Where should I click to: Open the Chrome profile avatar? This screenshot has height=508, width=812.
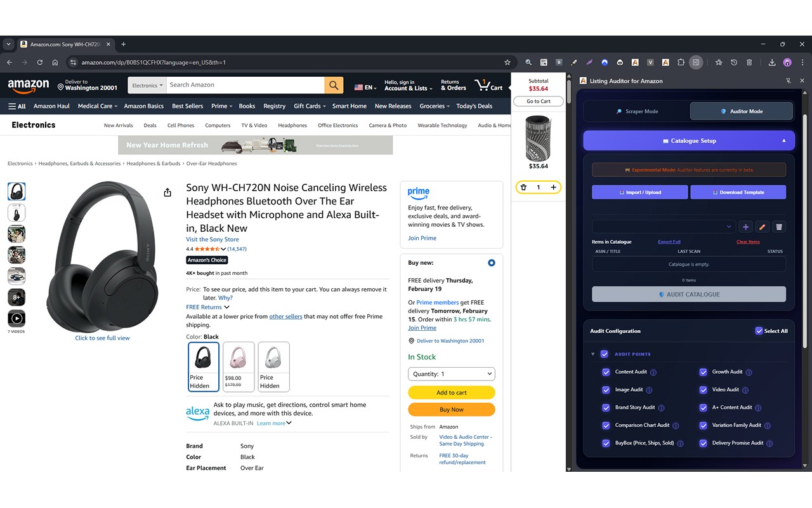coord(787,62)
